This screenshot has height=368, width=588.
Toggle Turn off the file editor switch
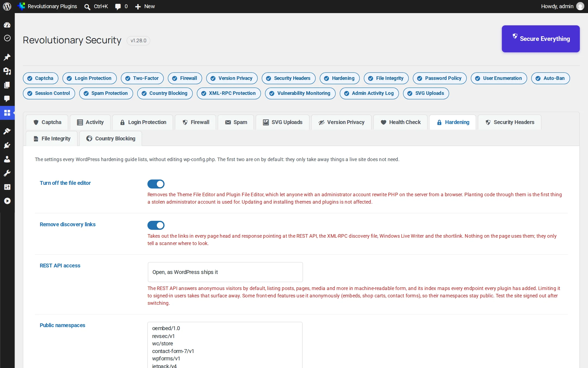point(156,184)
